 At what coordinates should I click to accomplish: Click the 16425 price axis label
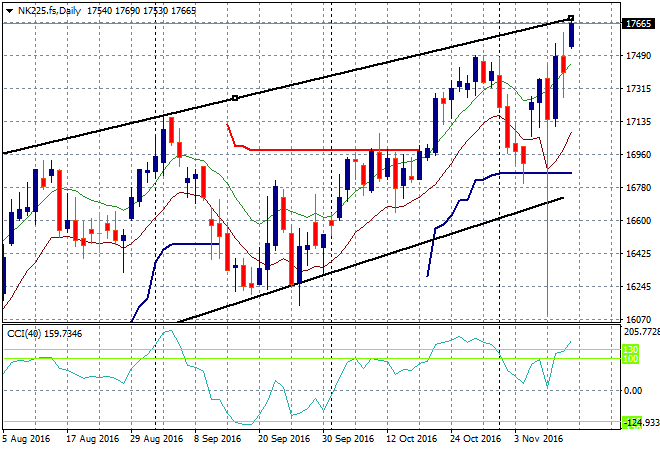[638, 253]
